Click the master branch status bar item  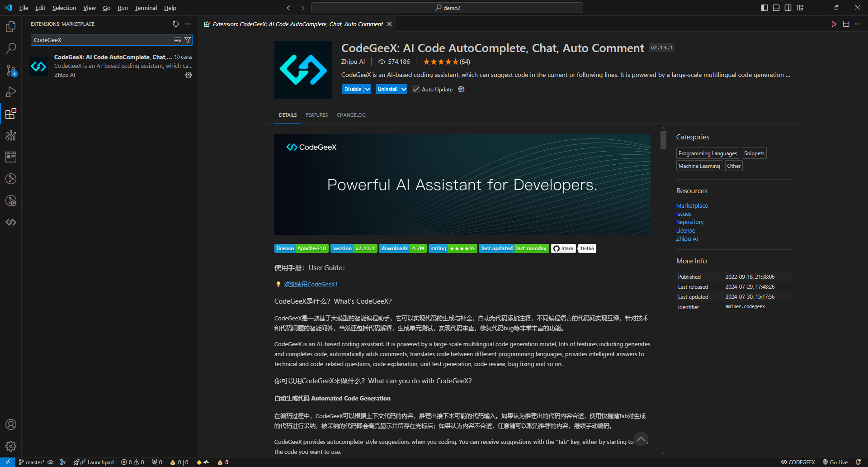[x=31, y=462]
